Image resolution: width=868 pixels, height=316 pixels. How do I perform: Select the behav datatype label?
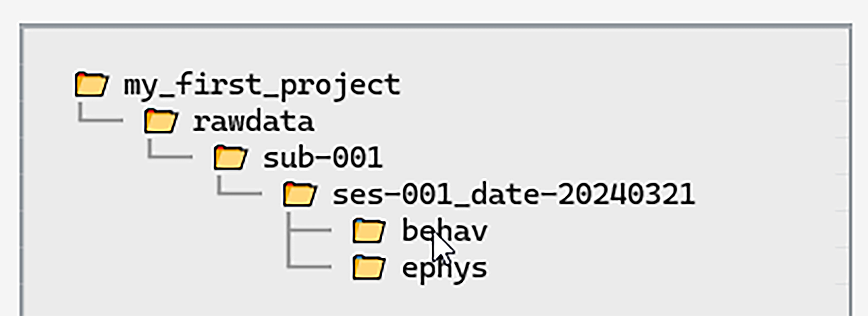coord(444,231)
